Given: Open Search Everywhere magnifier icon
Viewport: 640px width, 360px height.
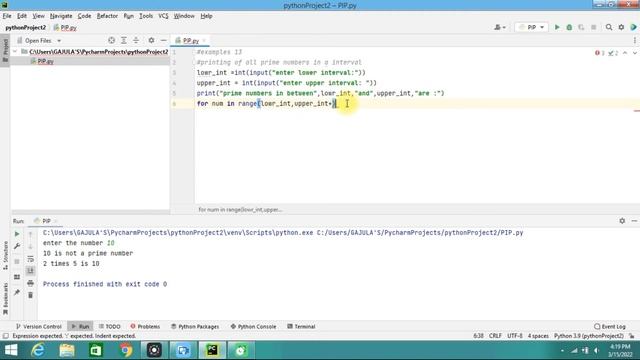Looking at the screenshot, I should 609,27.
